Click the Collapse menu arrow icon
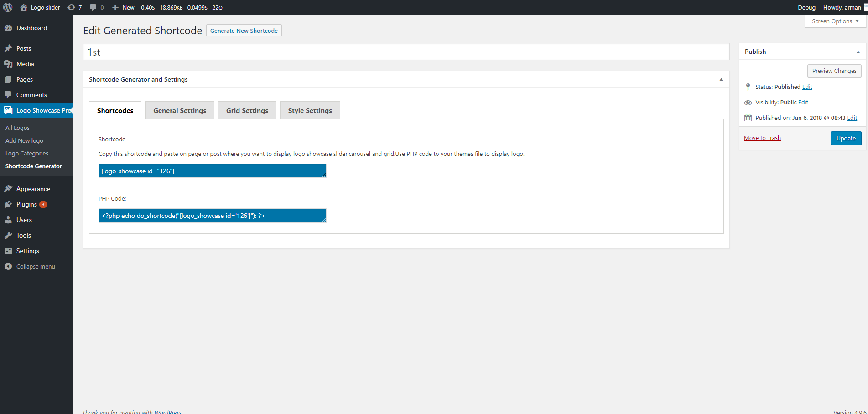The width and height of the screenshot is (868, 414). [x=8, y=266]
